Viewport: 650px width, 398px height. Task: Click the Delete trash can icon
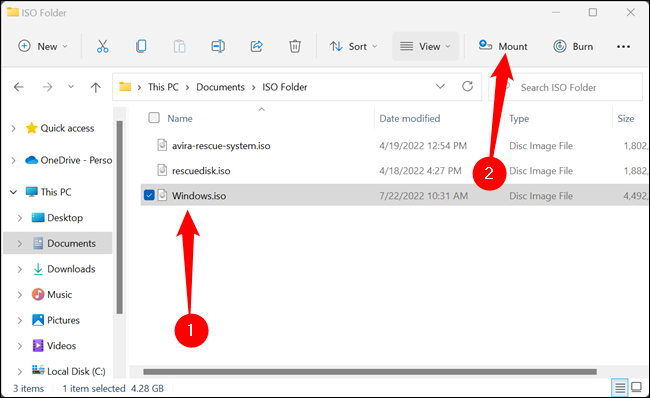[x=295, y=46]
